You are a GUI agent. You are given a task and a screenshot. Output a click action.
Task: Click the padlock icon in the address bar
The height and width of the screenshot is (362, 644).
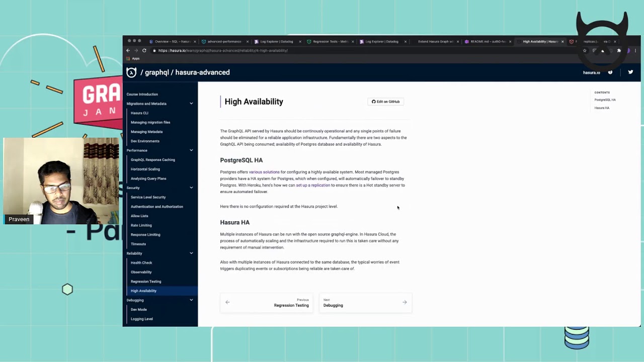point(155,50)
